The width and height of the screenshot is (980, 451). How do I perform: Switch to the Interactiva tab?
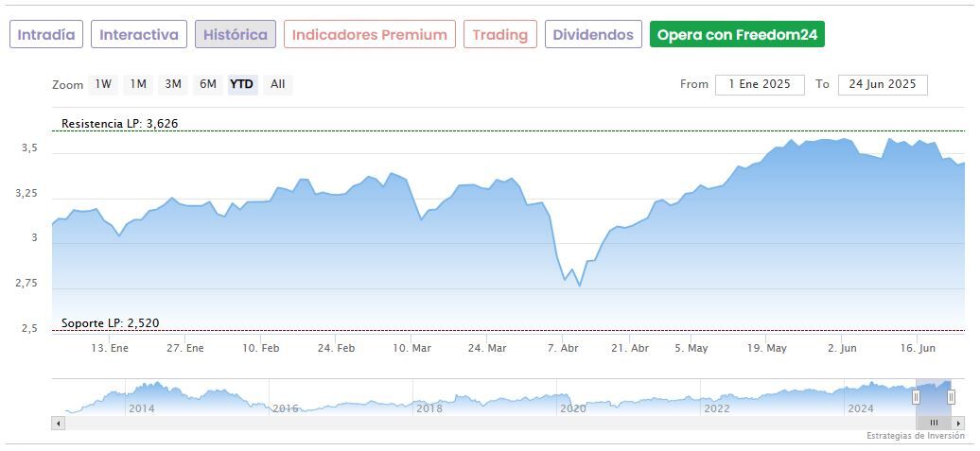pyautogui.click(x=139, y=35)
